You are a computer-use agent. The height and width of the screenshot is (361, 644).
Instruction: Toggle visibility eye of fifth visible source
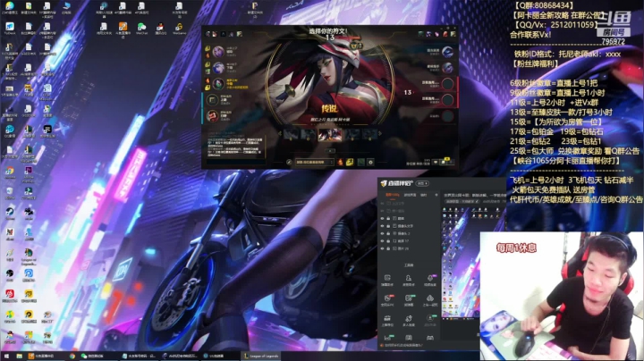click(x=383, y=248)
